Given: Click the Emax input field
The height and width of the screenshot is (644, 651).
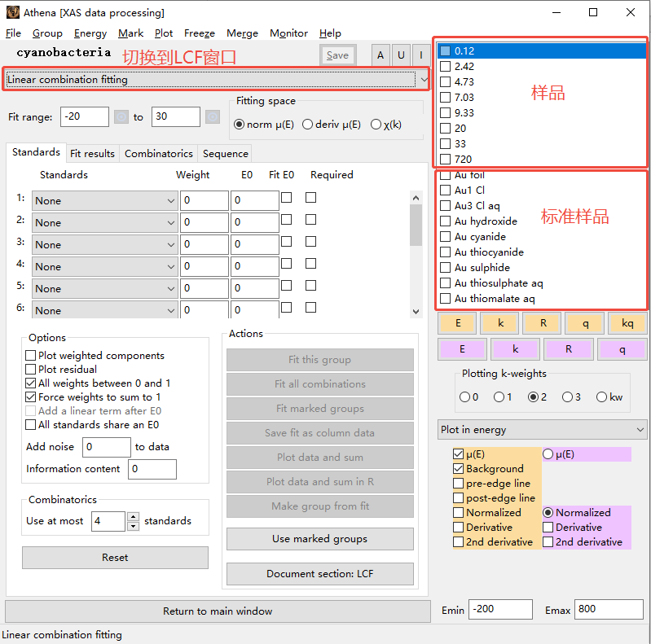Looking at the screenshot, I should click(x=608, y=611).
